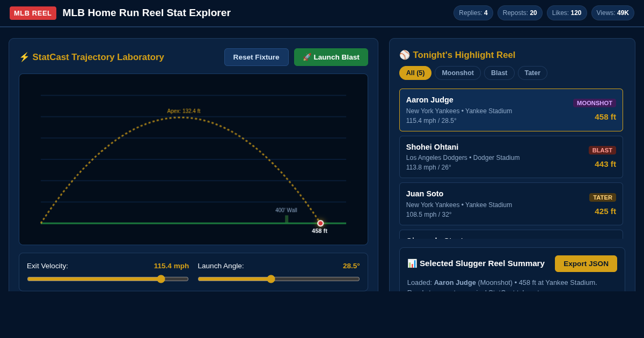Screen dimensions: 644x338
Task: Launch a blast with the green button
Action: coord(331,57)
